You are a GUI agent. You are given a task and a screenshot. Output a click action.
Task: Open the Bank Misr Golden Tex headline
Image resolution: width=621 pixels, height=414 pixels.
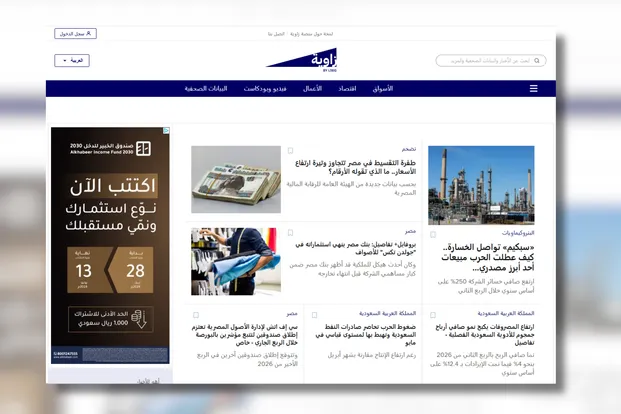tap(355, 249)
